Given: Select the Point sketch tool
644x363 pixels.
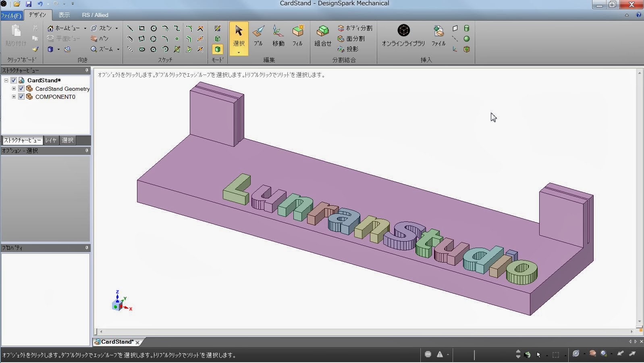Looking at the screenshot, I should click(177, 39).
